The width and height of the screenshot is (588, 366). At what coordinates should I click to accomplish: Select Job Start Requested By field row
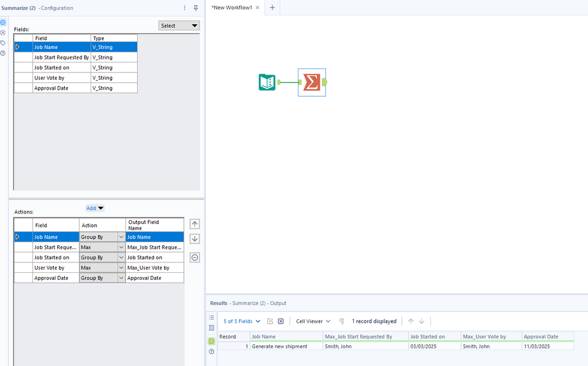coord(76,57)
